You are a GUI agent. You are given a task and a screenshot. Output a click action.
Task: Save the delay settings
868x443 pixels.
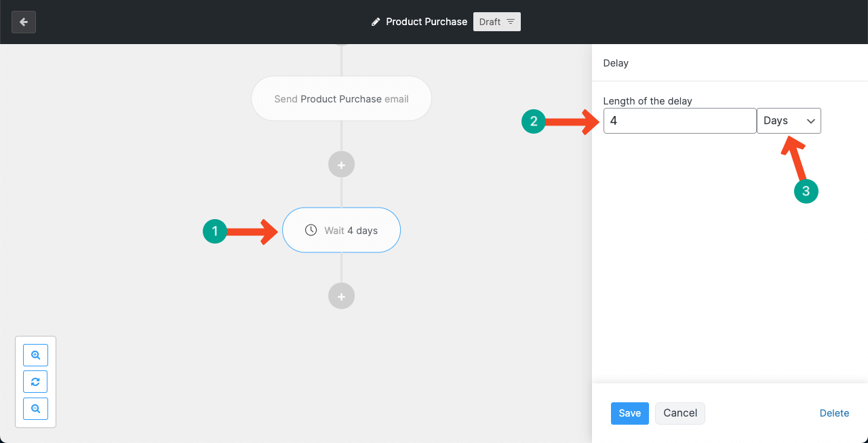(x=629, y=413)
